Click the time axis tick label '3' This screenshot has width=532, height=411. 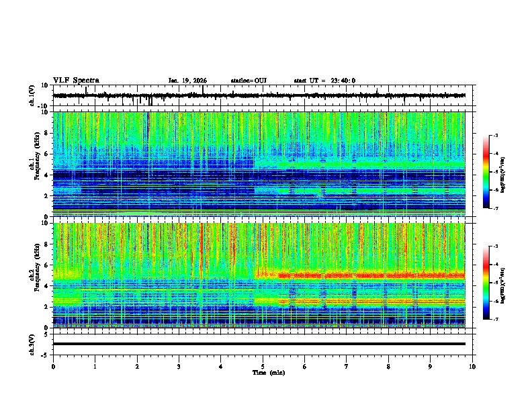(x=179, y=367)
